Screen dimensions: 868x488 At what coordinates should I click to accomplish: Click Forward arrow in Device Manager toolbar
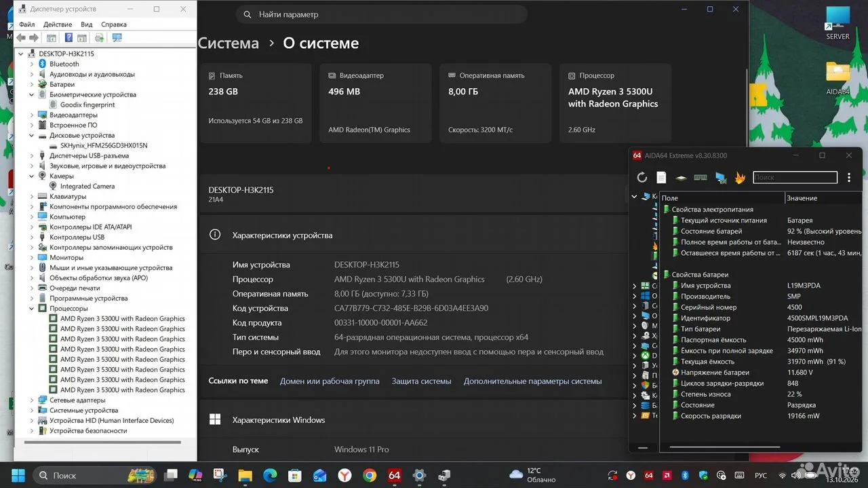33,38
